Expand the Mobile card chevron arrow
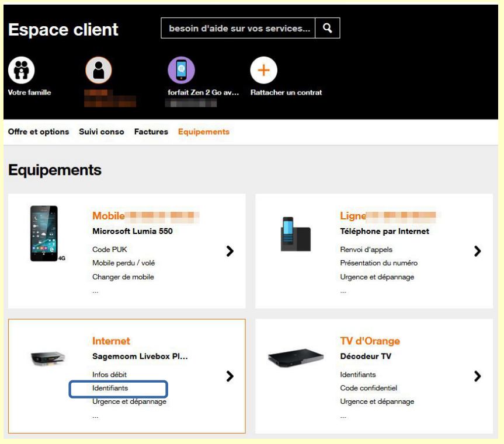This screenshot has width=504, height=444. pos(230,251)
